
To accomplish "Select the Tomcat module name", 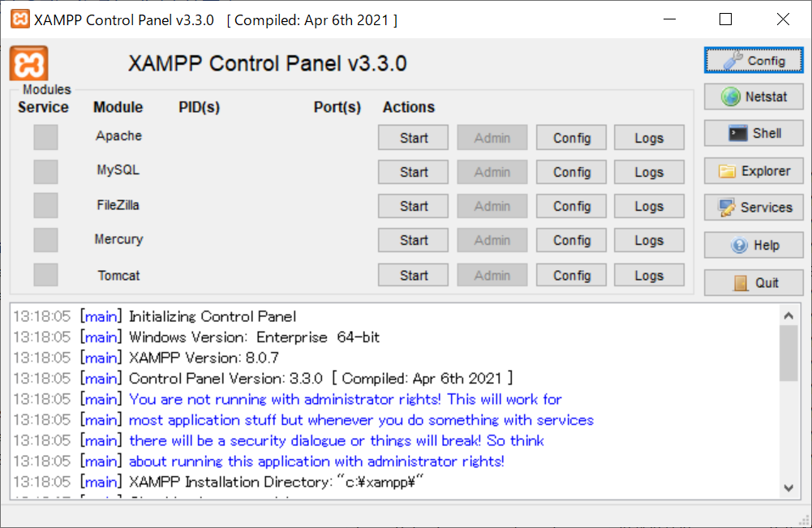I will (118, 276).
